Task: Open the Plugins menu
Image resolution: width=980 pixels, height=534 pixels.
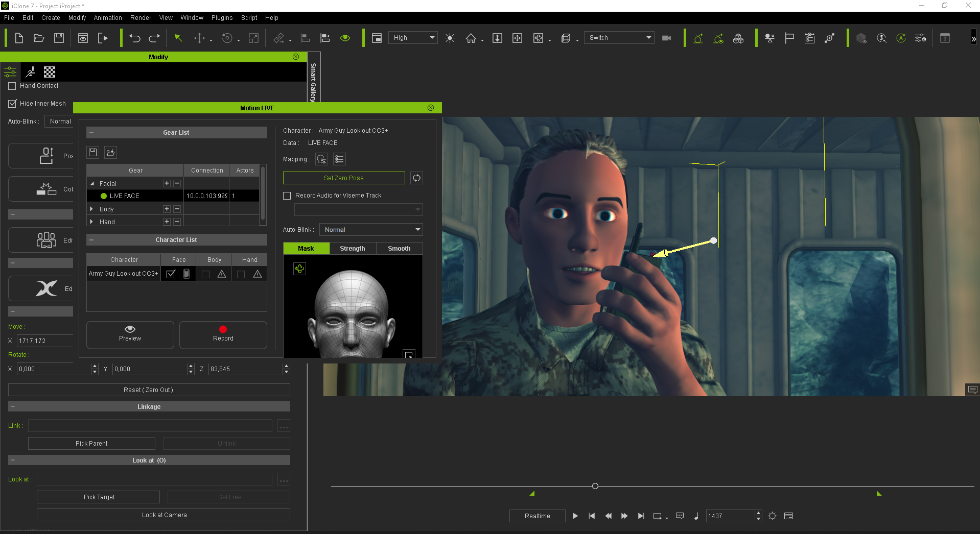Action: 222,18
